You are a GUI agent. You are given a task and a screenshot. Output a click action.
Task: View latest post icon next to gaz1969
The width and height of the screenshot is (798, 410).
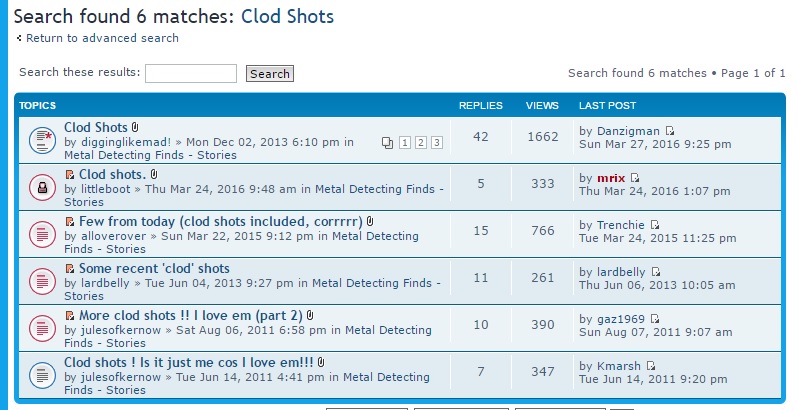point(655,319)
